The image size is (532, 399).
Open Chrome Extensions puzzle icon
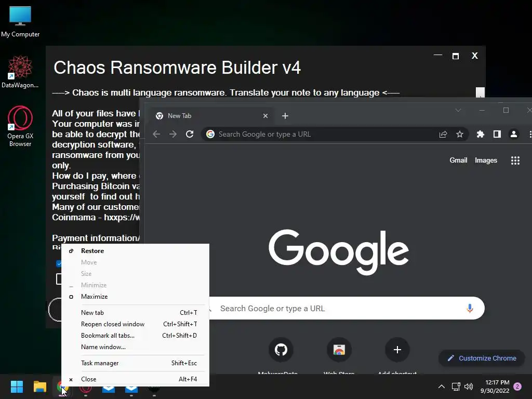point(481,135)
